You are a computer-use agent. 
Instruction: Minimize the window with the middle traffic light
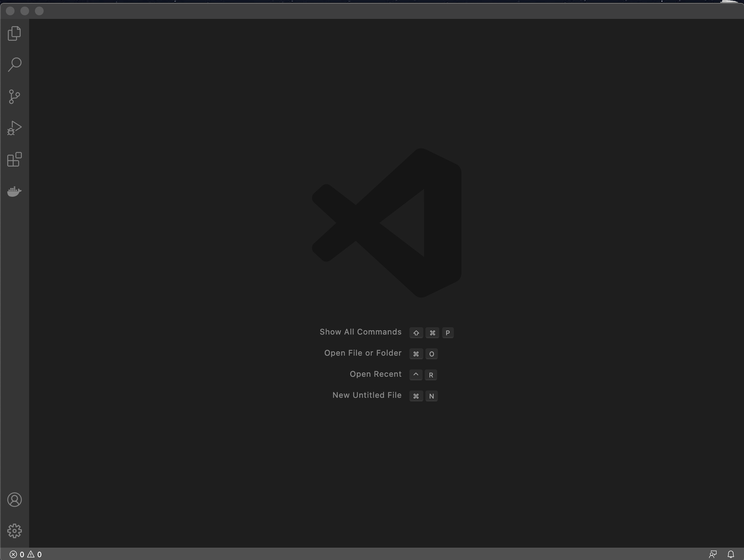point(25,11)
